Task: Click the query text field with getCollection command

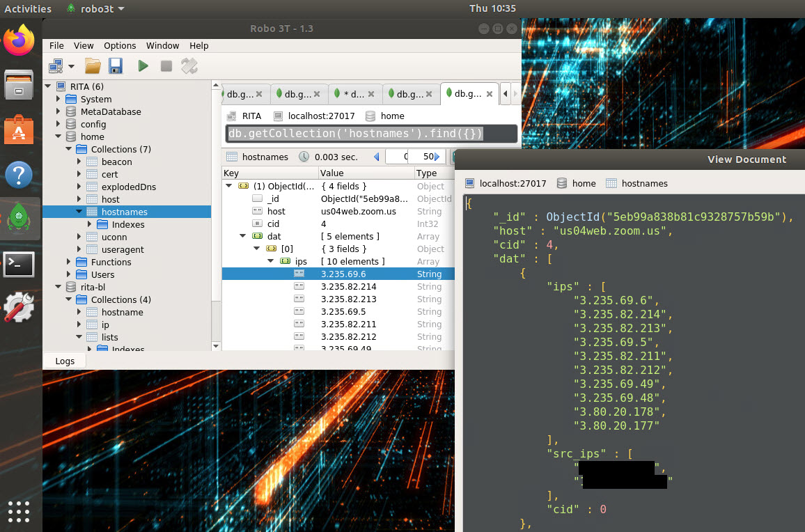Action: (x=371, y=134)
